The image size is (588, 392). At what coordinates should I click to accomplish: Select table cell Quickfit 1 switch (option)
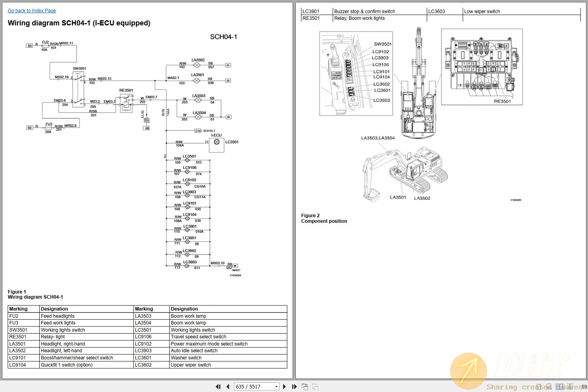tap(87, 365)
